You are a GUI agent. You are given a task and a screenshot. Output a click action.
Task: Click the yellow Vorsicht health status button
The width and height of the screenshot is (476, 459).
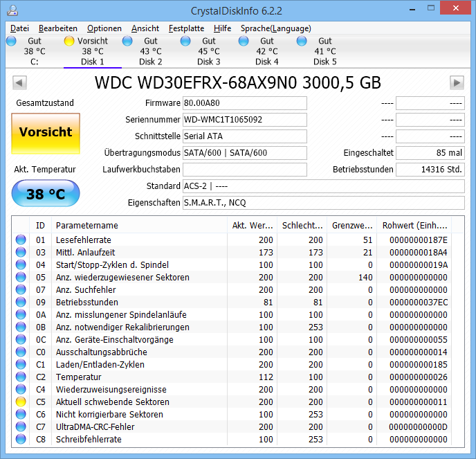pos(46,134)
